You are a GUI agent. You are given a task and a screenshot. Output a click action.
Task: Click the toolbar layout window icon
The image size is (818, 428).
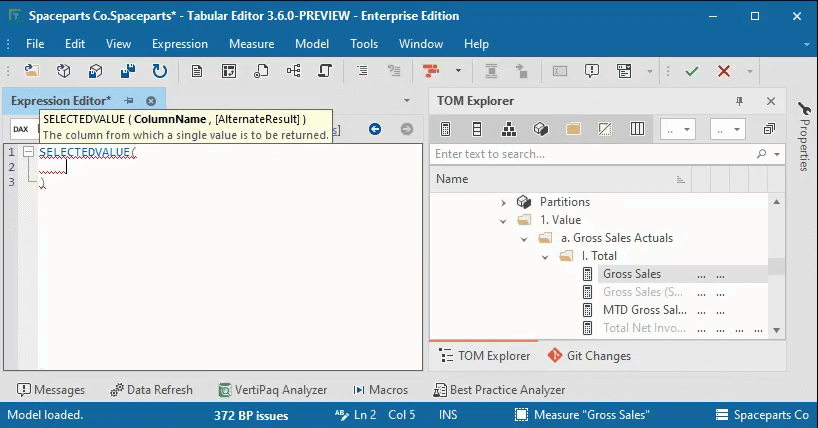(x=624, y=70)
